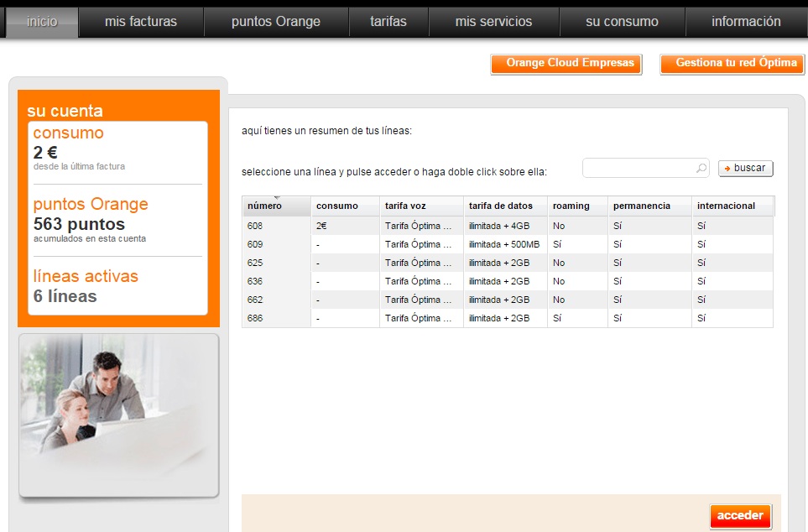This screenshot has height=532, width=808.
Task: Click the internacional 'Sí' value for line 609
Action: pos(701,244)
